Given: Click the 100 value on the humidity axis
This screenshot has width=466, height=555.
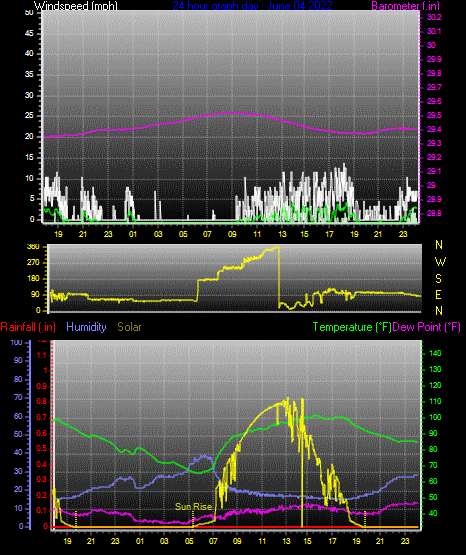Looking at the screenshot, I should coord(17,342).
